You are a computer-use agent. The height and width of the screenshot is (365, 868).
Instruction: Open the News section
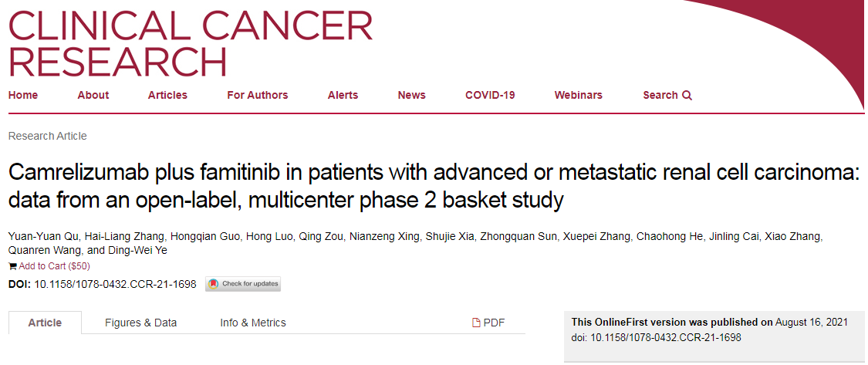tap(411, 95)
